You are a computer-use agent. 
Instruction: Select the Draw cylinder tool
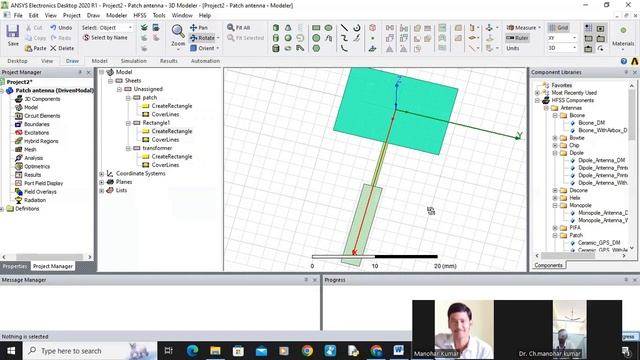point(276,38)
